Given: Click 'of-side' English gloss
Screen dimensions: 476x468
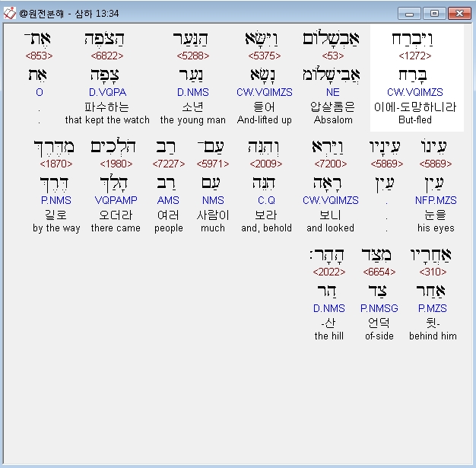Looking at the screenshot, I should [379, 336].
